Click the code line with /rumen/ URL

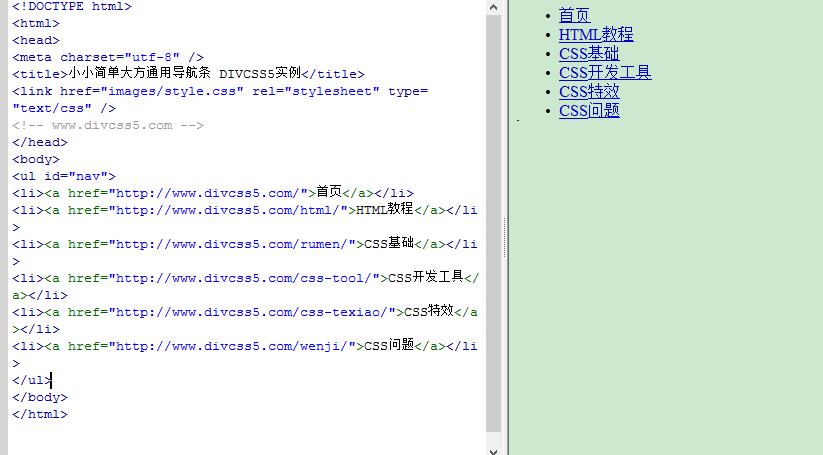click(x=245, y=244)
